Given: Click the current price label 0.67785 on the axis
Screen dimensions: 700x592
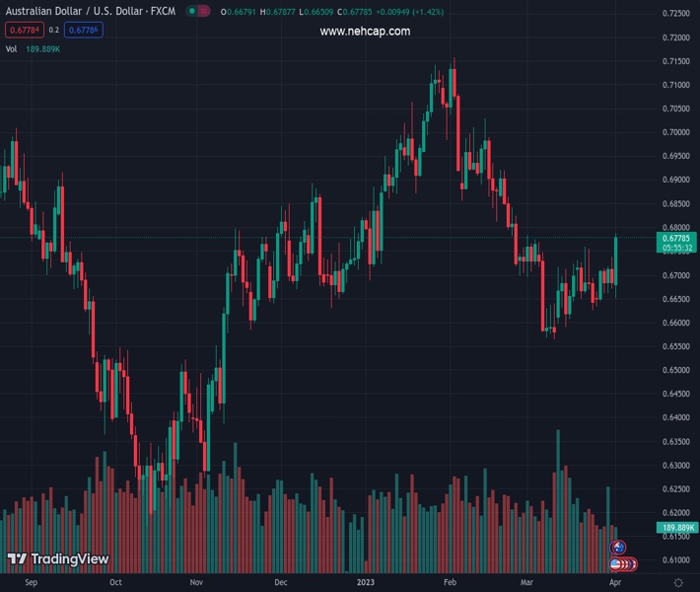Looking at the screenshot, I should [675, 239].
